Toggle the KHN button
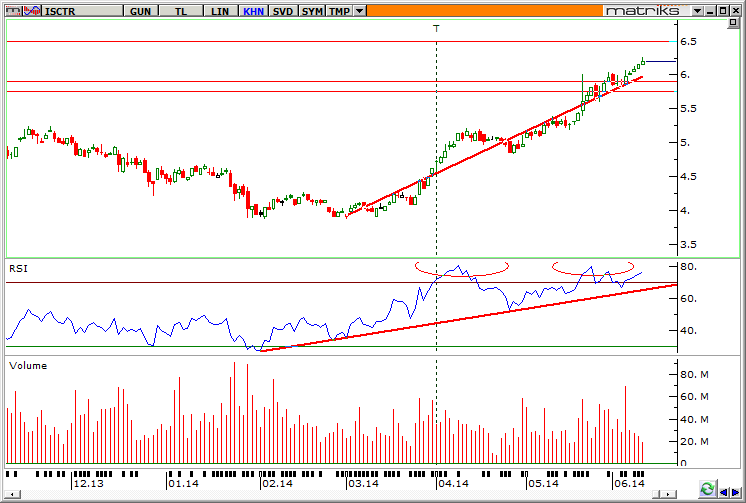 click(254, 10)
